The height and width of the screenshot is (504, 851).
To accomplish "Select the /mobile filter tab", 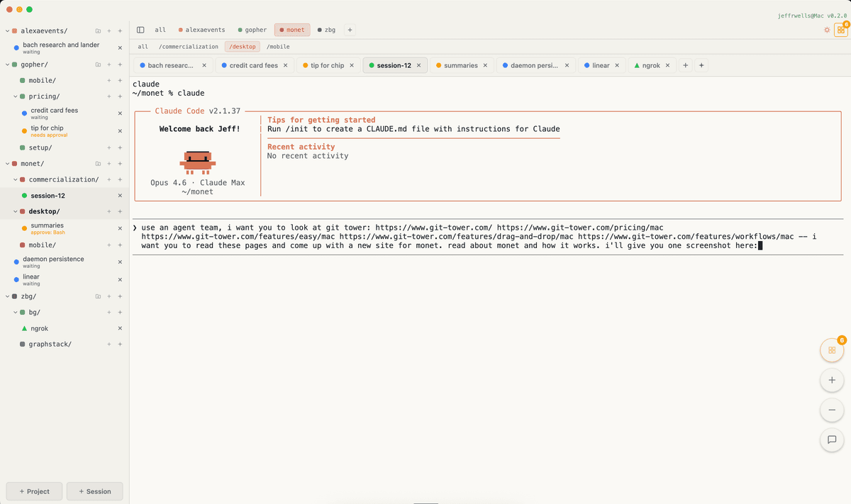I will (277, 46).
